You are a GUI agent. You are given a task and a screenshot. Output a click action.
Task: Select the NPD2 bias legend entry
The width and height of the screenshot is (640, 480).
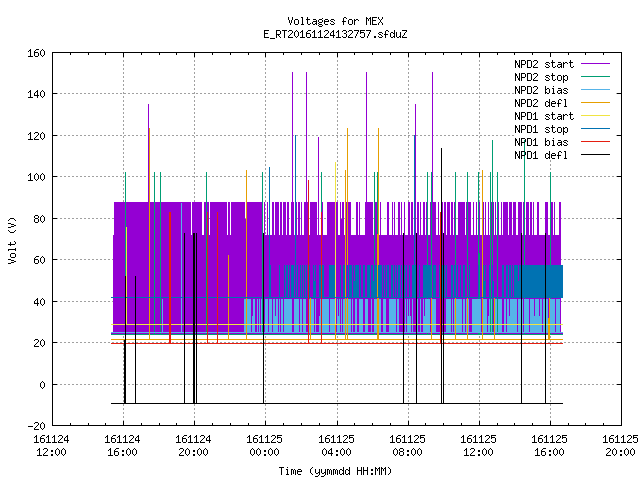pyautogui.click(x=562, y=90)
